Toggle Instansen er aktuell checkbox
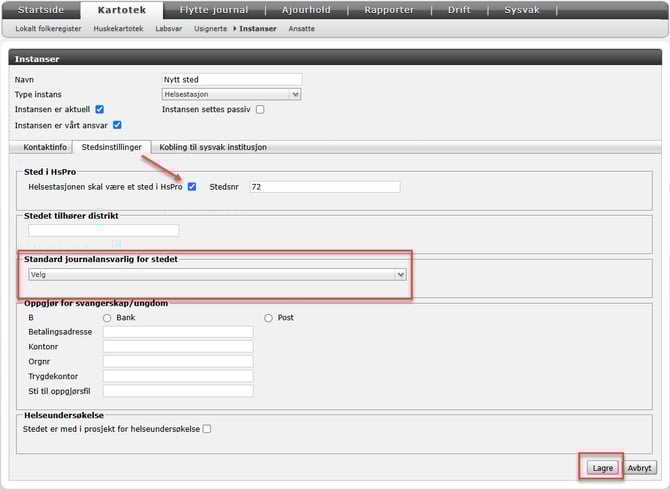Image resolution: width=670 pixels, height=490 pixels. click(99, 109)
